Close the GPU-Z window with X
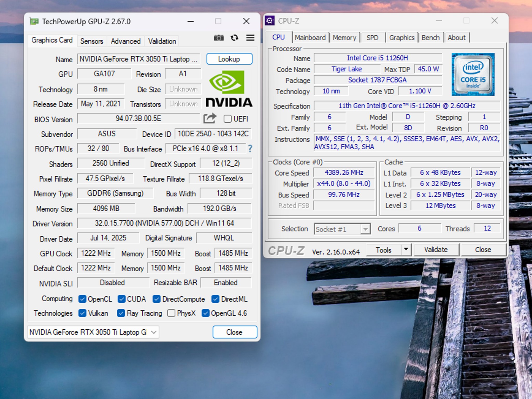The width and height of the screenshot is (532, 399). tap(246, 21)
